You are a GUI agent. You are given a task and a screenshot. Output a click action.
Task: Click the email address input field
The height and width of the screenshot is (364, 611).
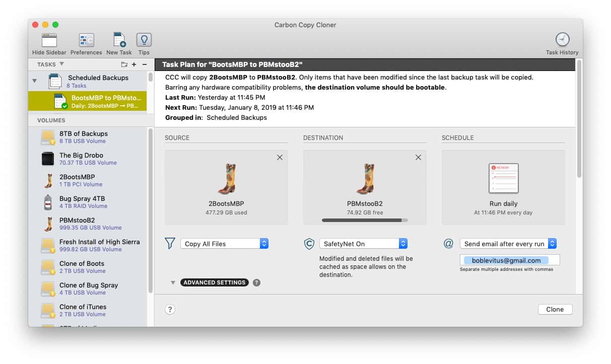click(x=509, y=260)
